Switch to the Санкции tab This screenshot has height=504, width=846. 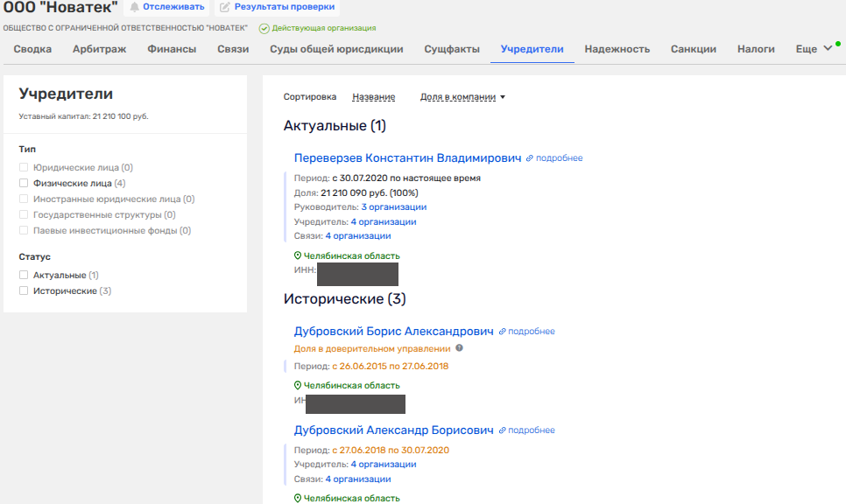click(694, 49)
